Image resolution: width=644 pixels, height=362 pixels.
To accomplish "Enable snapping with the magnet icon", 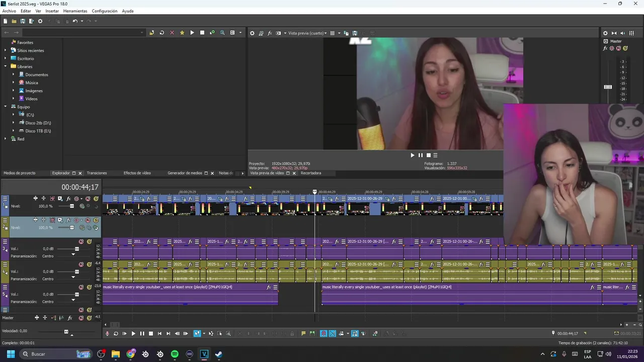I will click(324, 333).
